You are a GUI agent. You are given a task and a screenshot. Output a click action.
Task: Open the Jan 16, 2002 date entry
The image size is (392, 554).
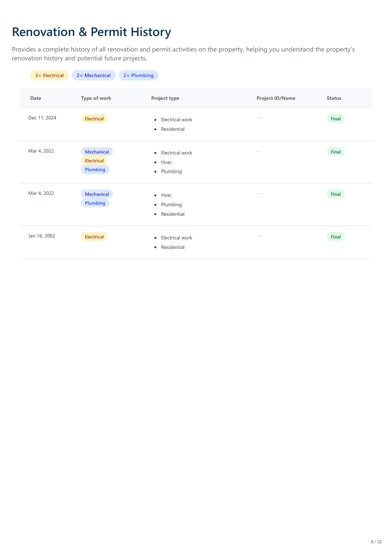pyautogui.click(x=42, y=236)
